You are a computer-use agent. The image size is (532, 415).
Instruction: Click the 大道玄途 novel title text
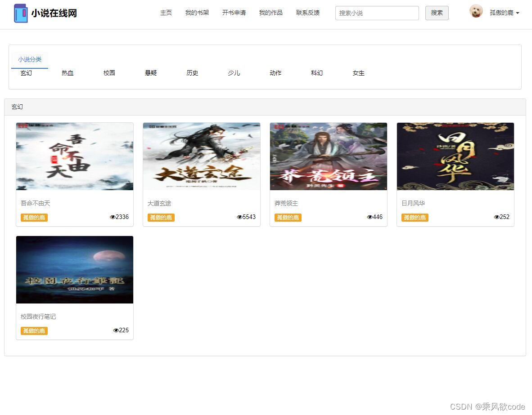click(159, 203)
